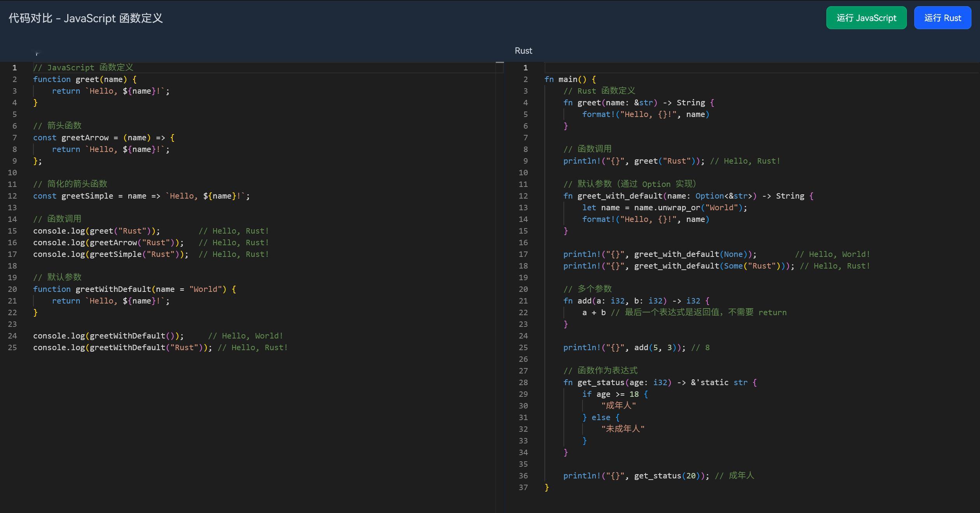Place cursor on unwrap_or call
The image size is (980, 513).
coord(679,208)
